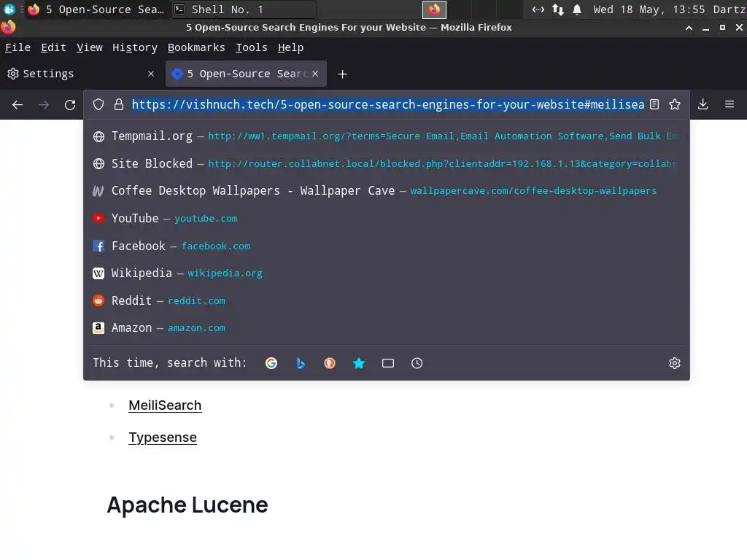Image resolution: width=747 pixels, height=560 pixels.
Task: Click the forward navigation arrow
Action: pos(44,105)
